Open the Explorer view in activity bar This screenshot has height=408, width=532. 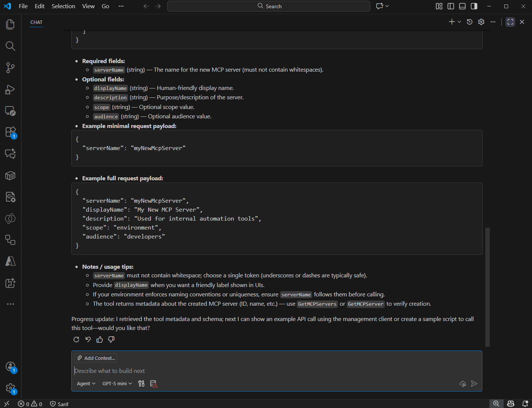coord(10,25)
